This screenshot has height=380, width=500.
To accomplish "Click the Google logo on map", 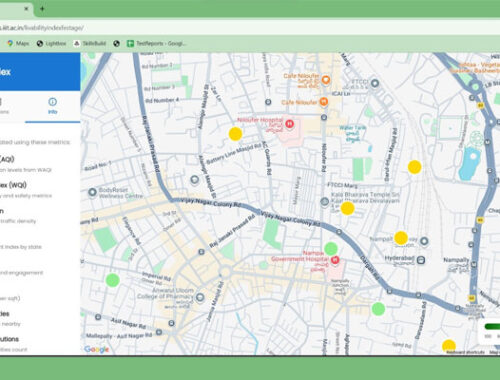I will click(x=97, y=349).
